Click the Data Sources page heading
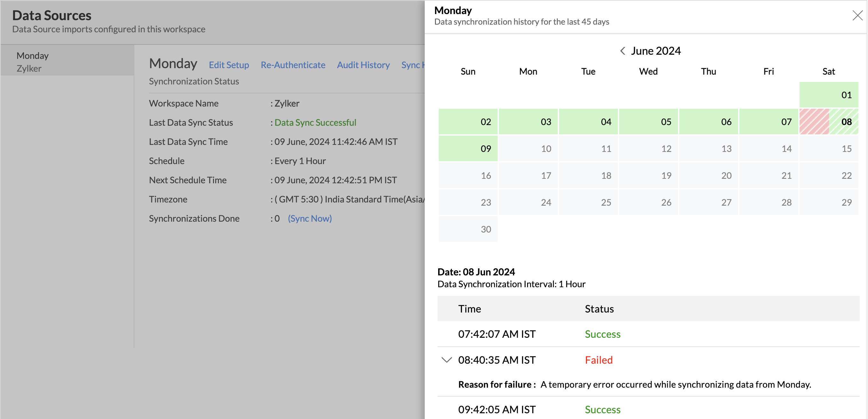 51,15
